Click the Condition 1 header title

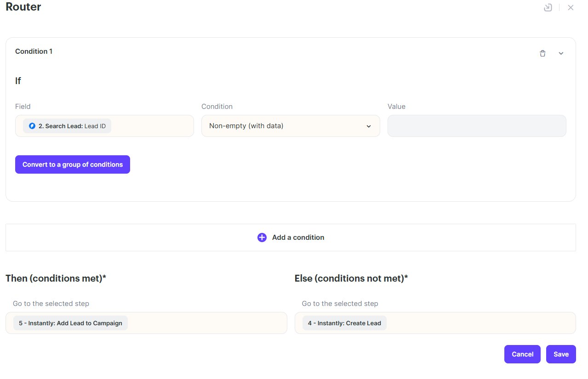[x=34, y=51]
